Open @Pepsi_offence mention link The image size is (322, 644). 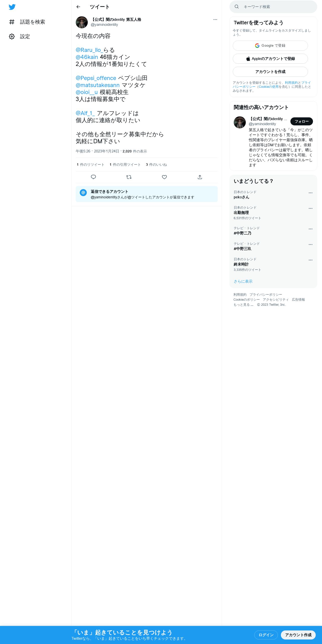[96, 78]
